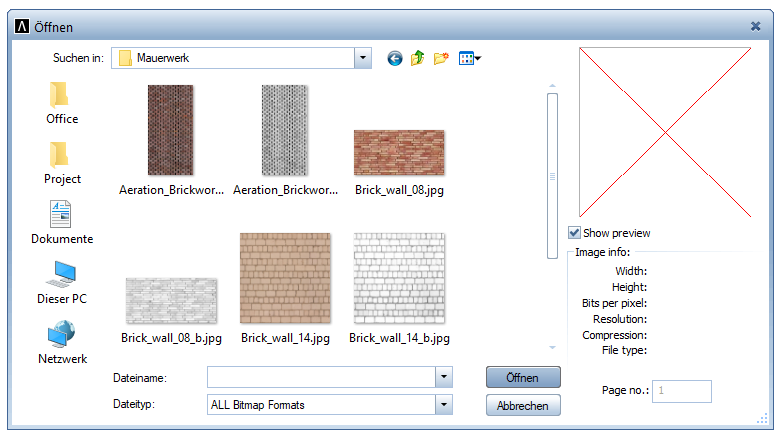Viewport: 781px width, 440px height.
Task: Click the Page no. input field
Action: 681,391
